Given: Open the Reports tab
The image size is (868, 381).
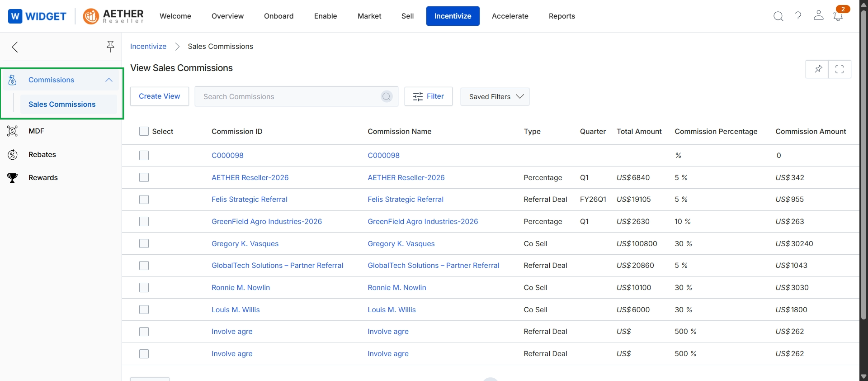Looking at the screenshot, I should point(562,16).
